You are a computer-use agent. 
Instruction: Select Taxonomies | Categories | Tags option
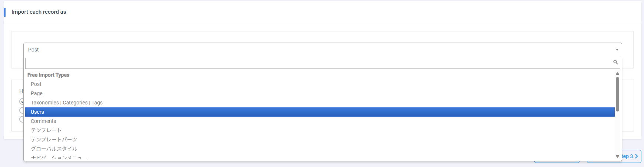67,103
